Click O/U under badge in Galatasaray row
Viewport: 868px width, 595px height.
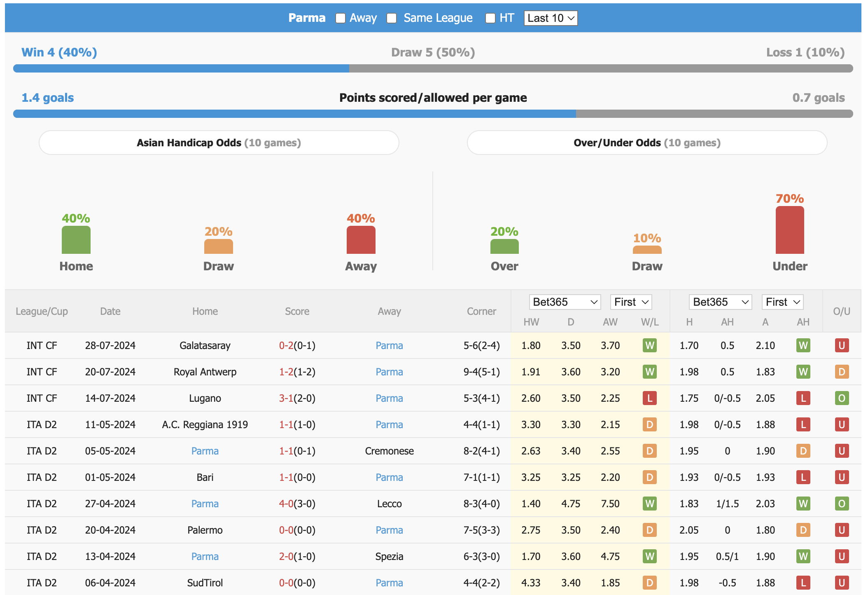coord(842,345)
